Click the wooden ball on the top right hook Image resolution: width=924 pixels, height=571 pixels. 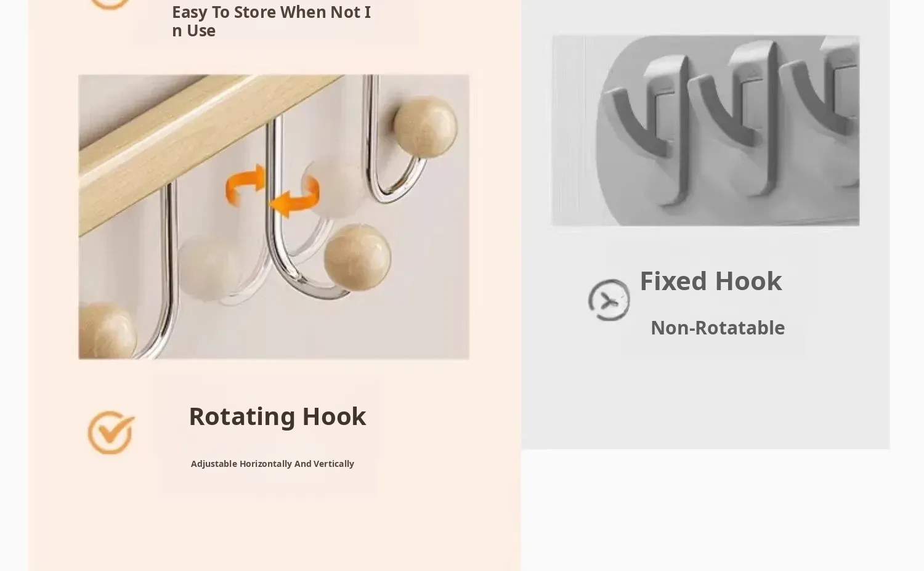(426, 127)
